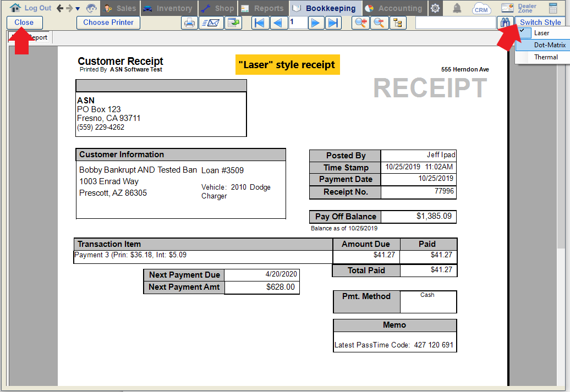Jump to the last report page
The width and height of the screenshot is (570, 392).
tap(333, 23)
